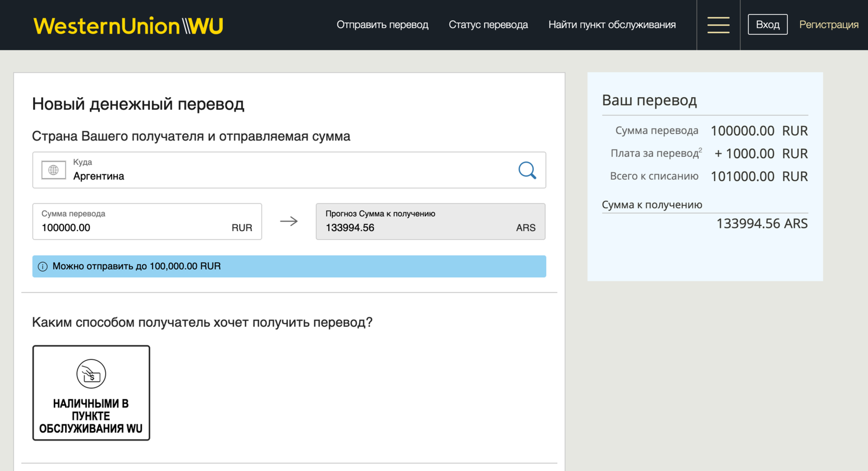Click the 101000.00 RUR total value
Viewport: 868px width, 471px height.
coord(759,176)
